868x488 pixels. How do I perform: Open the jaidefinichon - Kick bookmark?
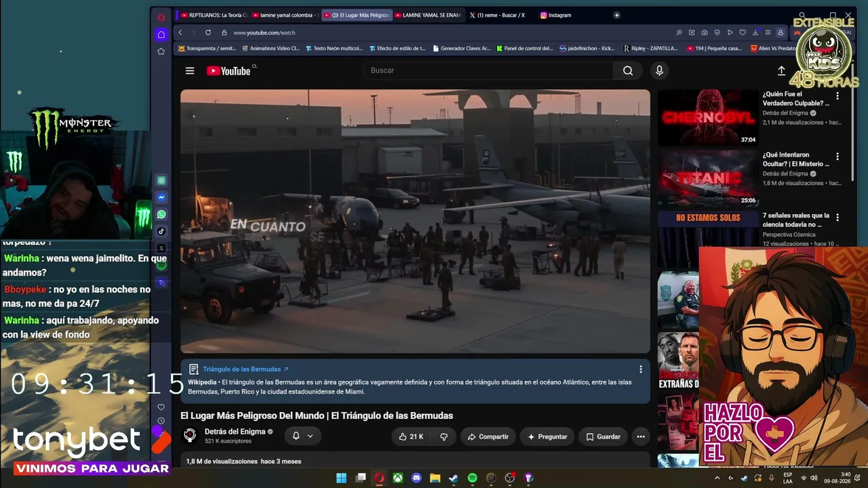click(x=587, y=49)
